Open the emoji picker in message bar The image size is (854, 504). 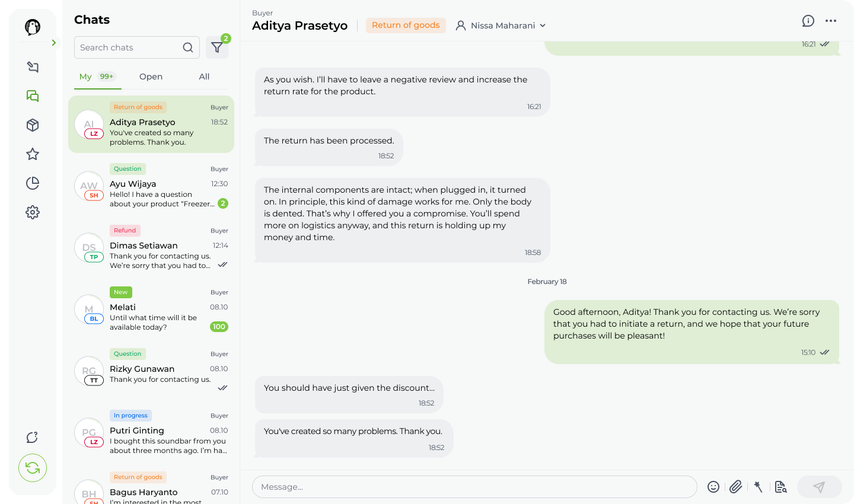tap(713, 486)
